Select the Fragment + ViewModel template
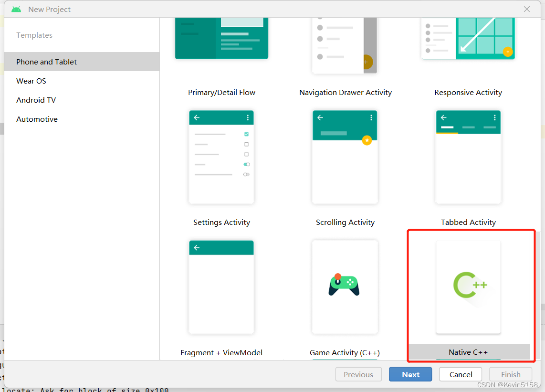 221,286
